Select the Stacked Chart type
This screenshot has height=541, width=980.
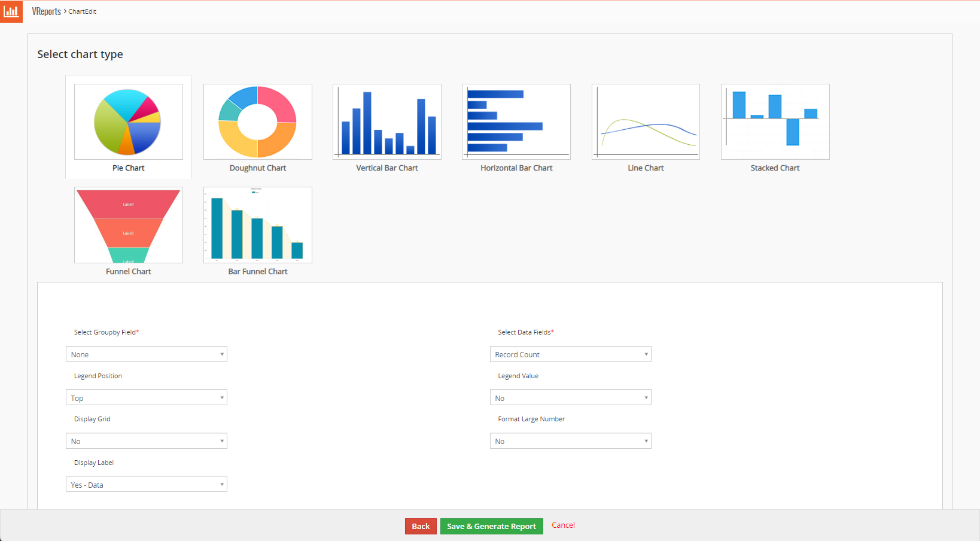point(775,122)
